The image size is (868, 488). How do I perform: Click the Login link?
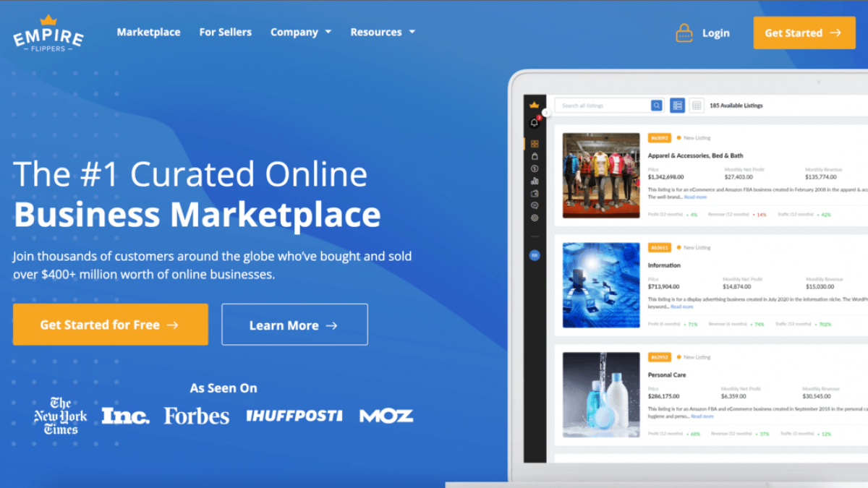click(716, 33)
